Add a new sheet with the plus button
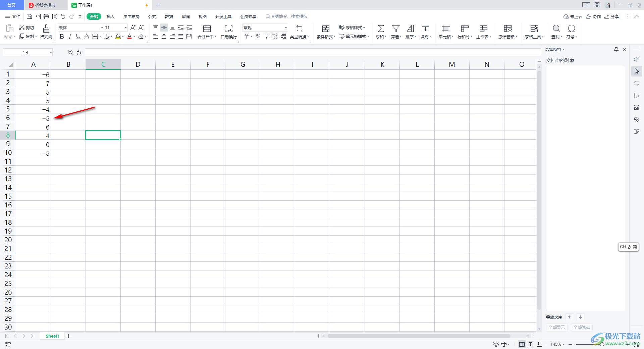This screenshot has height=349, width=644. tap(69, 336)
